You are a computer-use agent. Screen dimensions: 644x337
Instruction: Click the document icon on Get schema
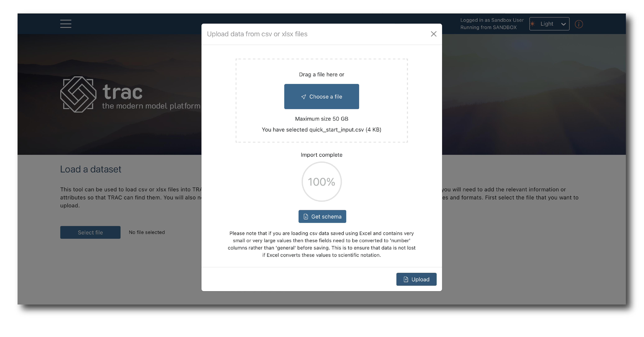click(306, 217)
